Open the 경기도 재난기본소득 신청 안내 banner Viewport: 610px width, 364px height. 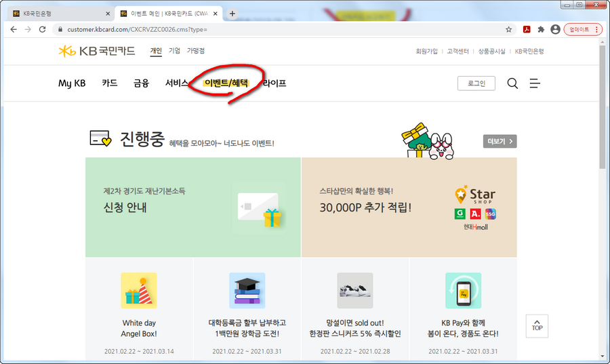(x=193, y=207)
